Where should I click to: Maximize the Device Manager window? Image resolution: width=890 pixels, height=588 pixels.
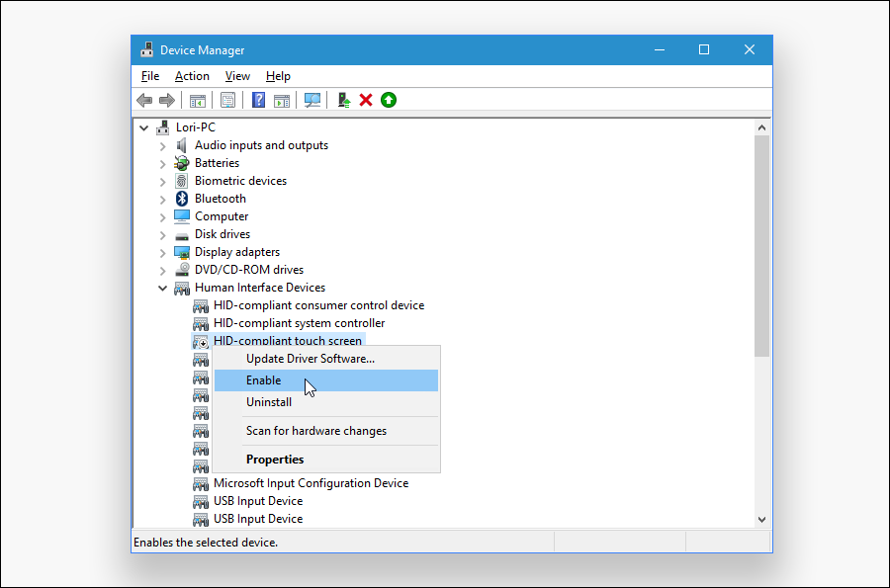(704, 49)
